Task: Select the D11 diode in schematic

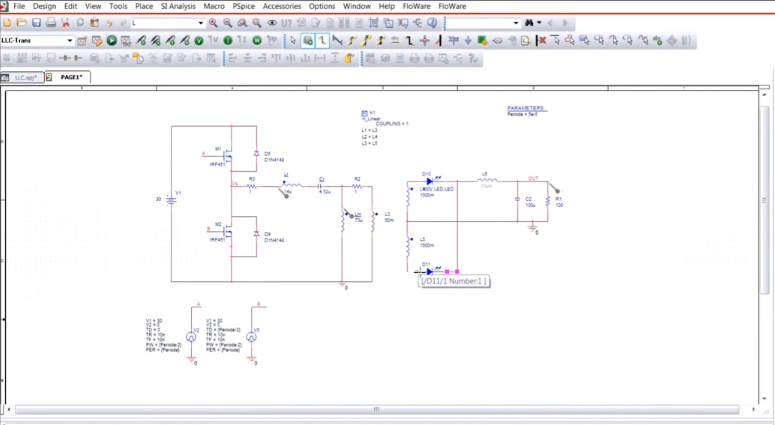Action: (429, 270)
